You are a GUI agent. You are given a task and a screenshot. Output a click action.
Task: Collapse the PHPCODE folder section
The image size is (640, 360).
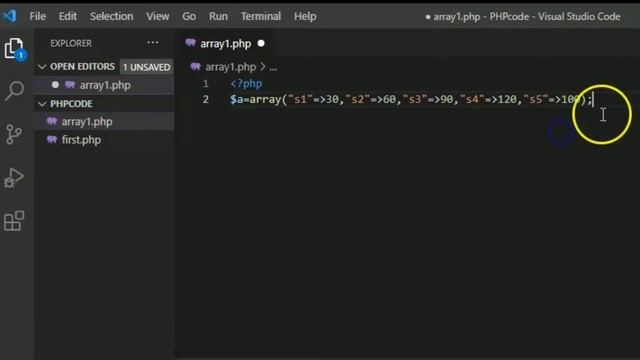coord(42,104)
